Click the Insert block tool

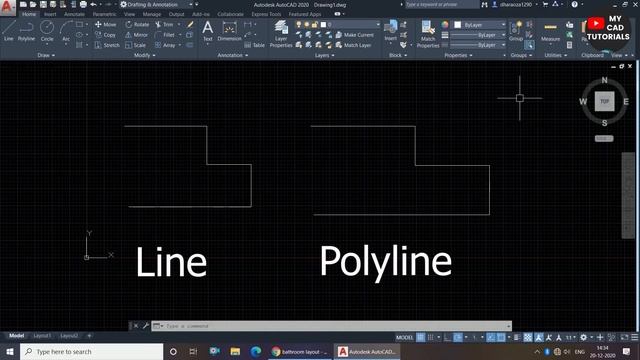pyautogui.click(x=391, y=31)
